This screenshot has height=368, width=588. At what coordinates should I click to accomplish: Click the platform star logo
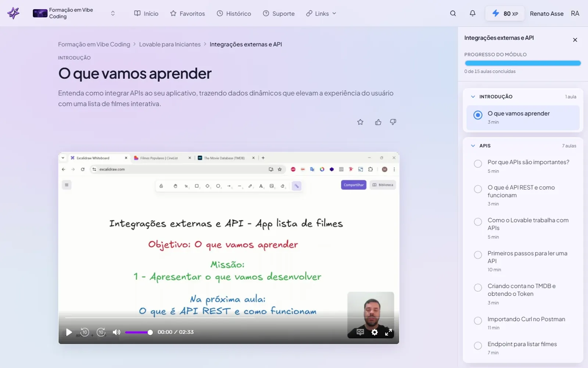pyautogui.click(x=14, y=13)
